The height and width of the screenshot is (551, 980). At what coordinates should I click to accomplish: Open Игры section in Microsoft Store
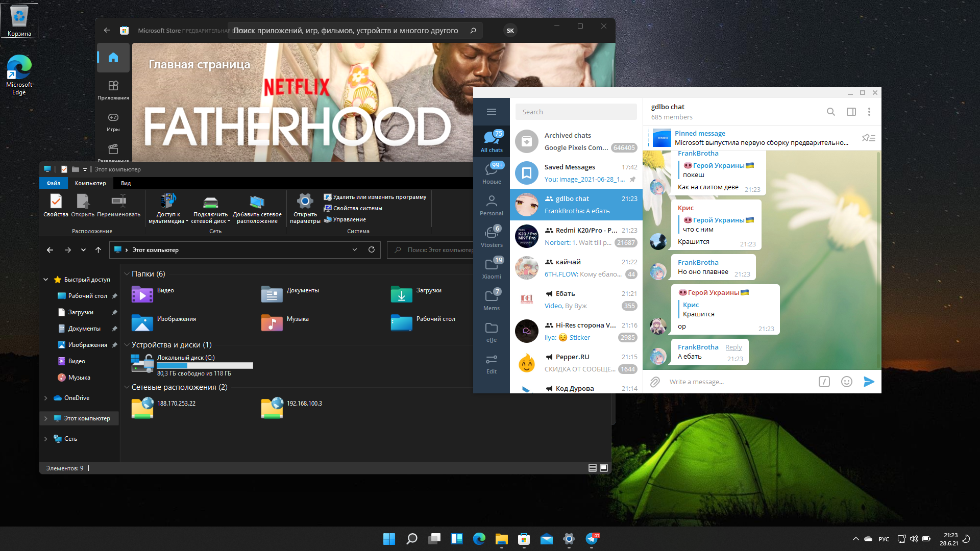pyautogui.click(x=113, y=121)
